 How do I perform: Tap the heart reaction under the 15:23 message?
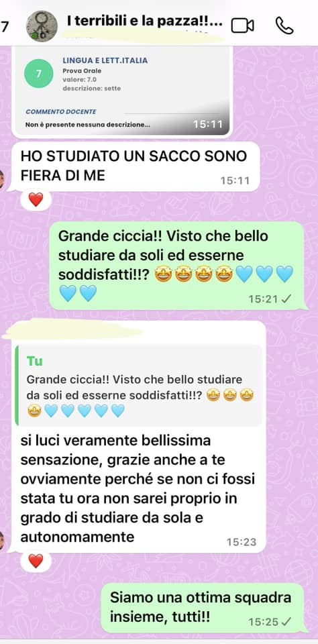click(x=36, y=561)
